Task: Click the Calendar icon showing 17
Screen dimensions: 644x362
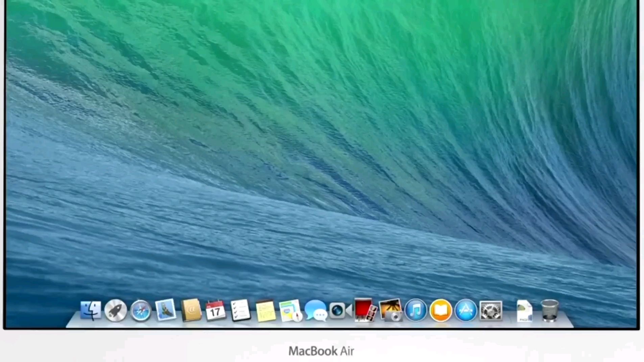Action: (216, 310)
